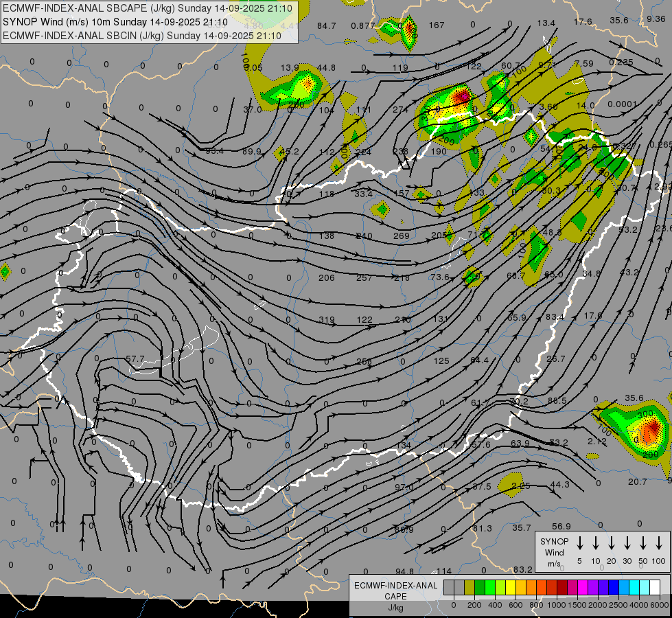Click the 10 m/s wind arrow in SYNOP legend
672x618 pixels.
click(595, 543)
